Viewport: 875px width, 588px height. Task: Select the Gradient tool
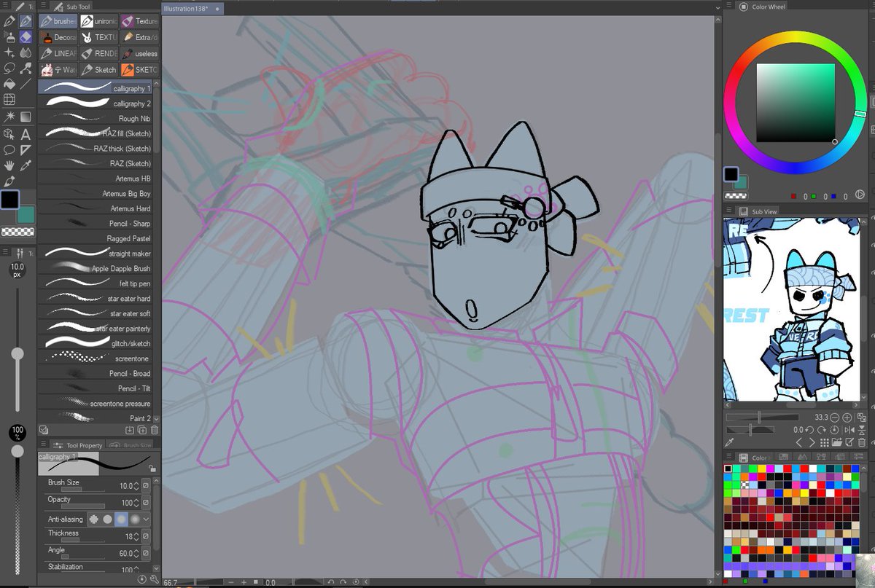pos(25,117)
